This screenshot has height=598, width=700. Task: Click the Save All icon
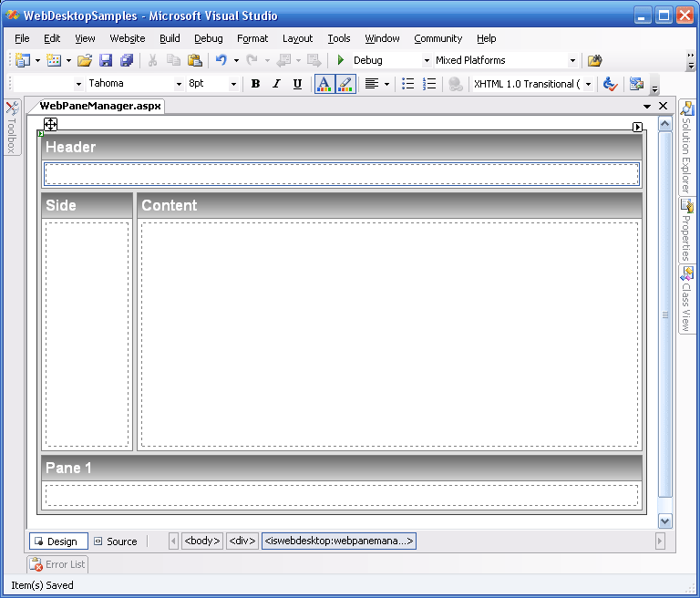click(x=126, y=60)
